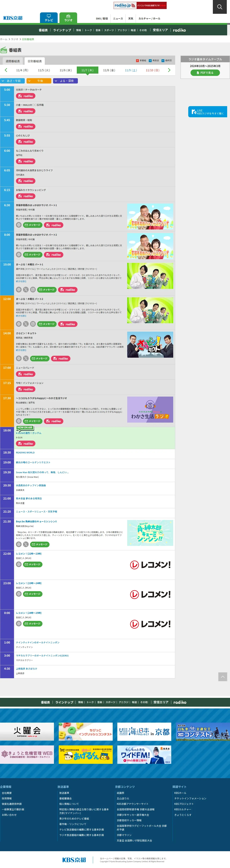Open X icon for さらピン！キョウト
This screenshot has width=230, height=868.
coord(26,359)
